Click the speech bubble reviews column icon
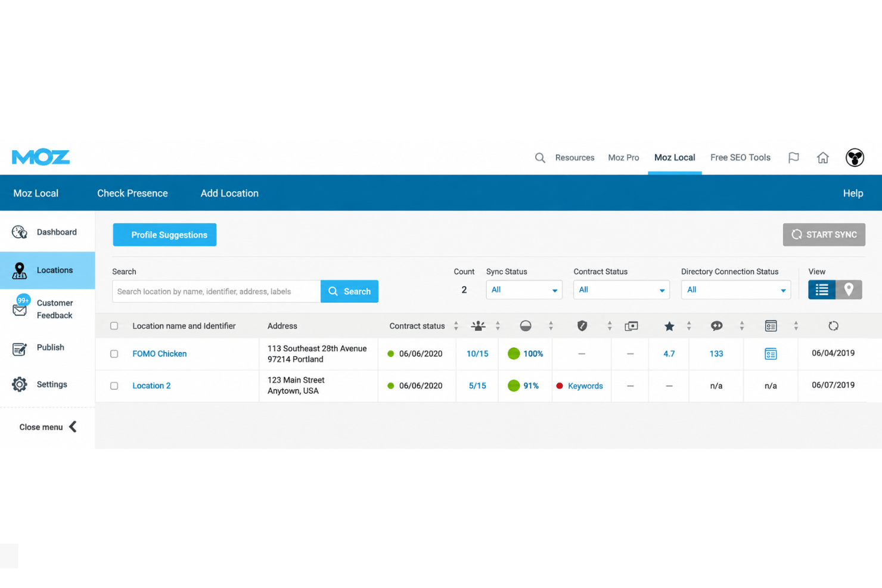 [716, 326]
